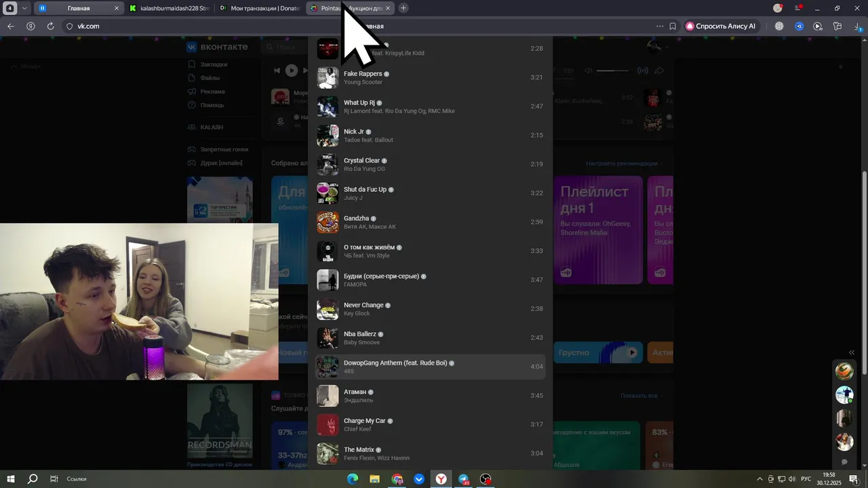Play Nba Ballerz by Baby Smoove

[x=430, y=338]
